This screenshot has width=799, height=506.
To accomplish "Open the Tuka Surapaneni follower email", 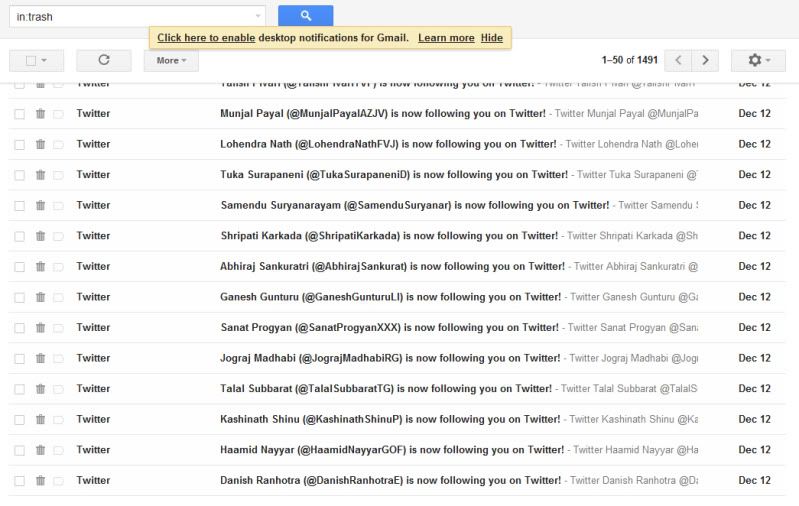I will coord(394,175).
